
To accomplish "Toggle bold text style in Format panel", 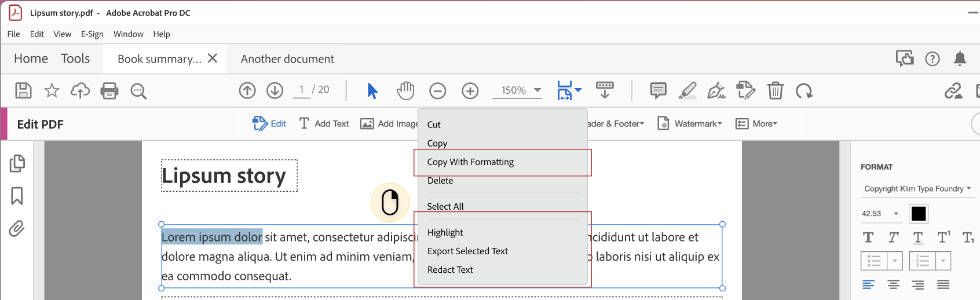I will pyautogui.click(x=868, y=237).
